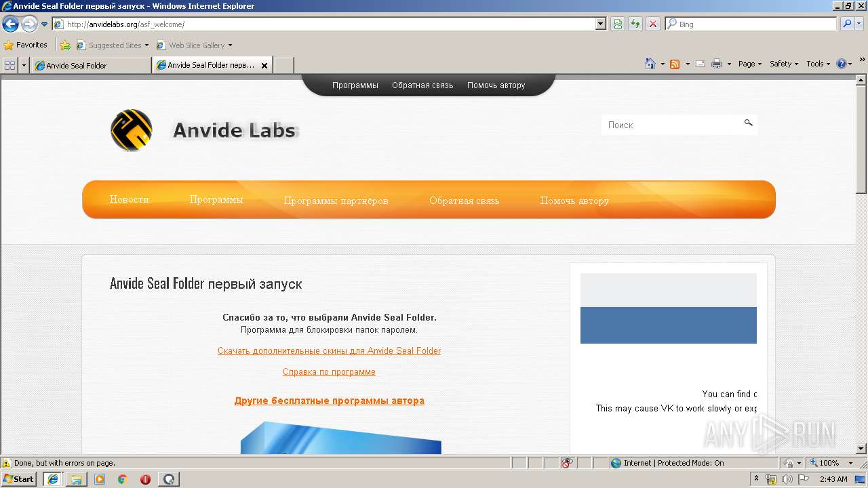This screenshot has width=868, height=488.
Task: Click the popup blocker status icon
Action: pyautogui.click(x=567, y=463)
